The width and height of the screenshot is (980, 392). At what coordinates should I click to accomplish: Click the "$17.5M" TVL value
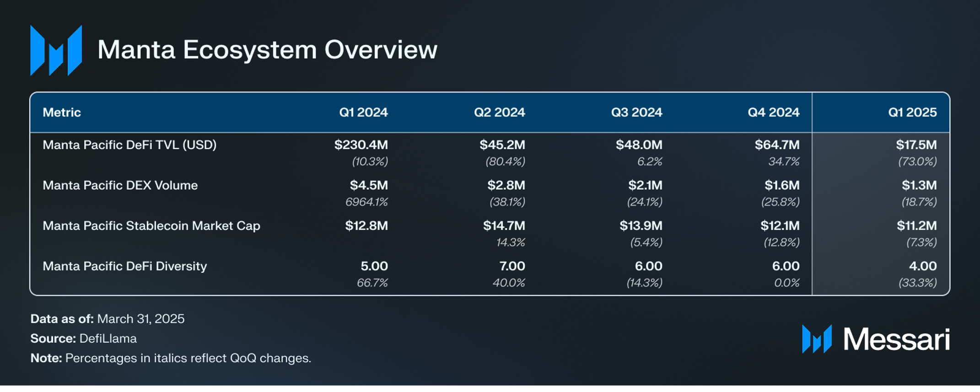pos(916,145)
